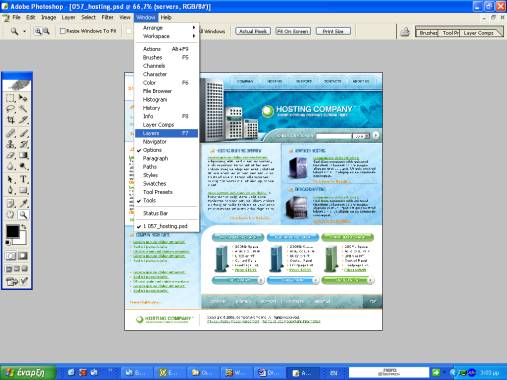
Task: Click the Print Size button
Action: (333, 31)
